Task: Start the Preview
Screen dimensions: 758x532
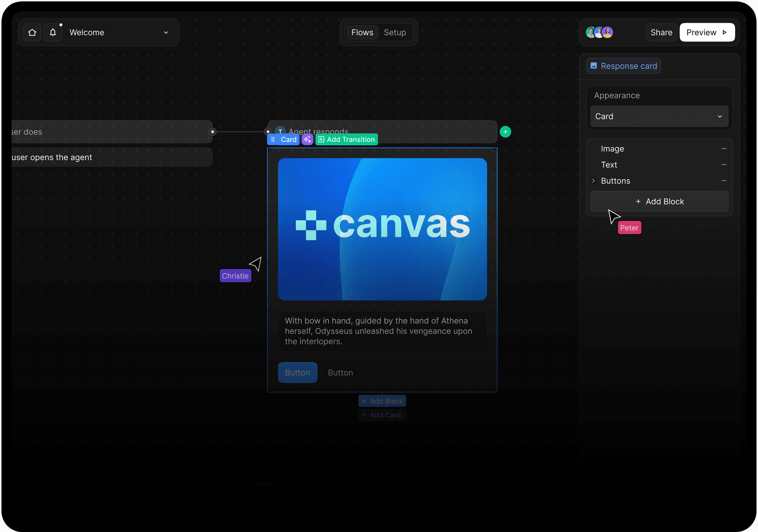Action: pyautogui.click(x=707, y=33)
